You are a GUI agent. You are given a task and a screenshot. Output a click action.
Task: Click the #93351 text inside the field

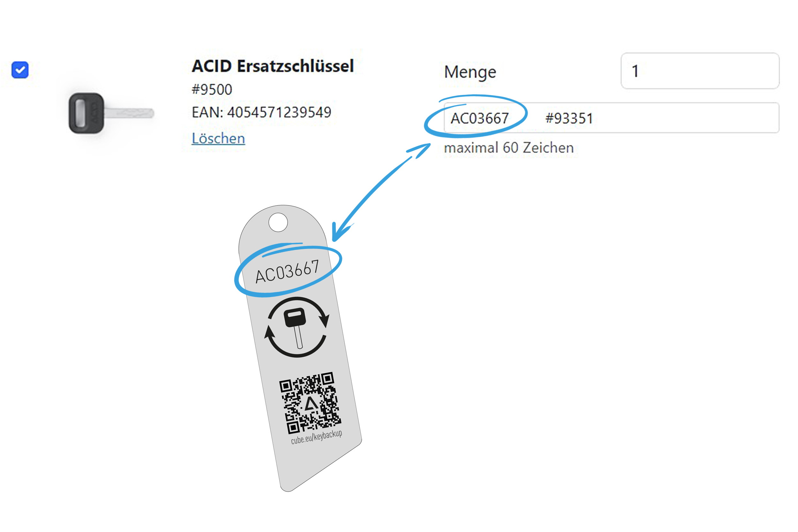(569, 118)
